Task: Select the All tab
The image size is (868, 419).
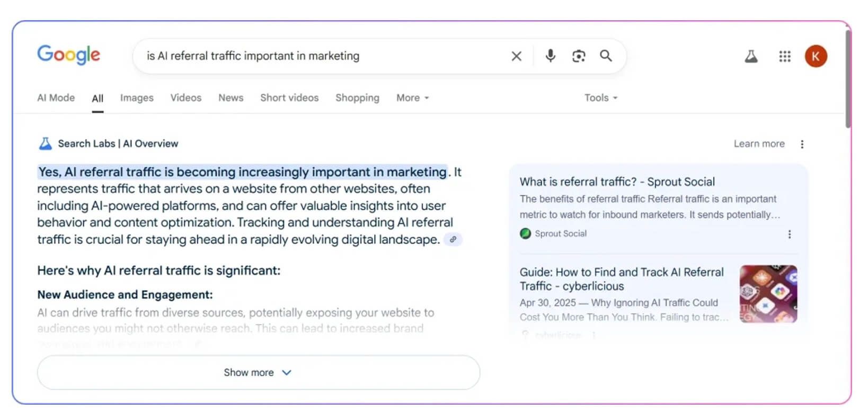Action: [x=98, y=99]
